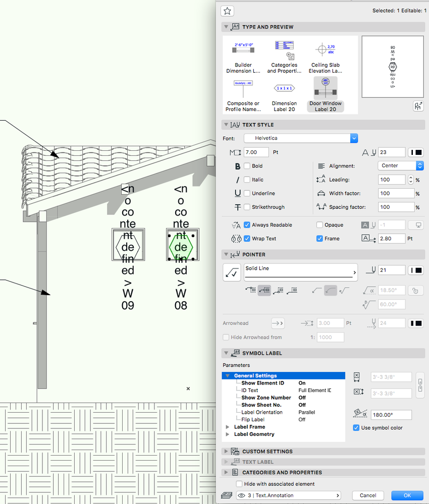Screen dimensions: 429x504
Task: Toggle the Always Readable checkbox
Action: (x=247, y=225)
